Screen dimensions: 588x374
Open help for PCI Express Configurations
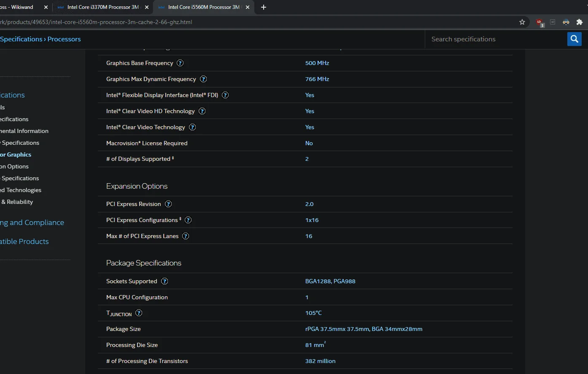tap(188, 220)
